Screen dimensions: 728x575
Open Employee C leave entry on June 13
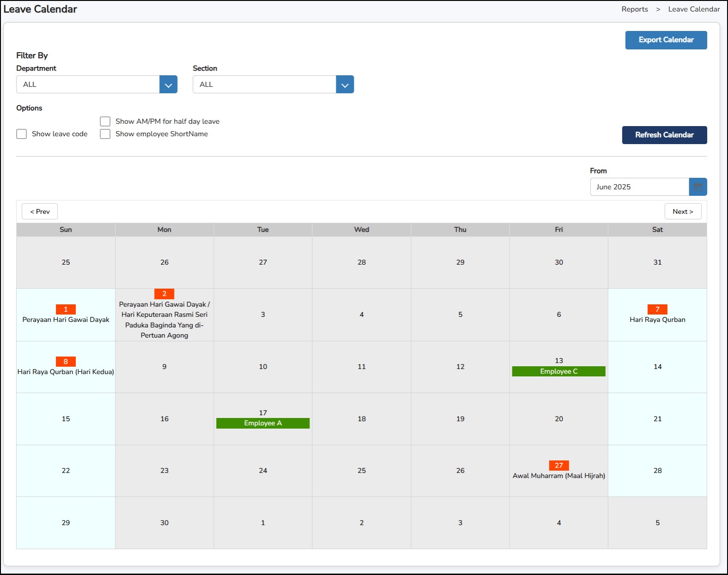[x=558, y=371]
